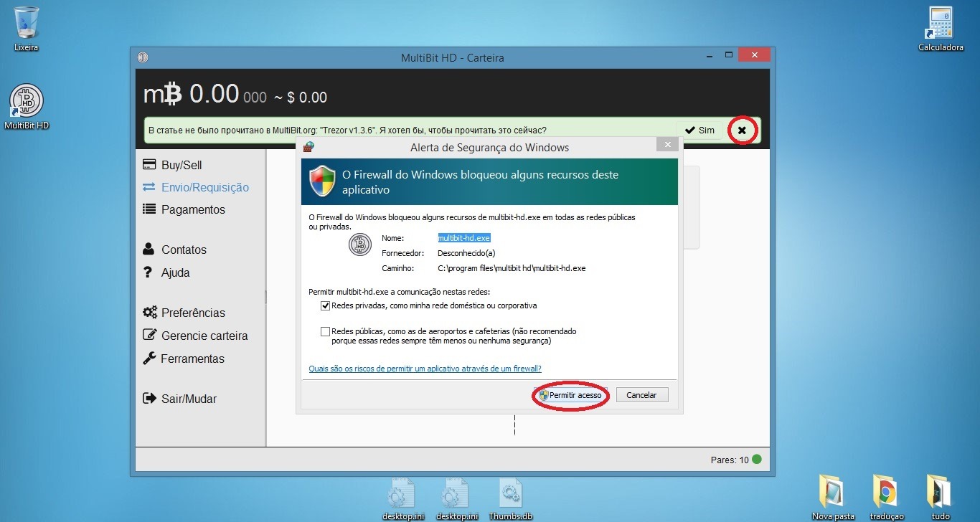Close the Windows security alert dialog
Screen dimensions: 980x522
[667, 145]
